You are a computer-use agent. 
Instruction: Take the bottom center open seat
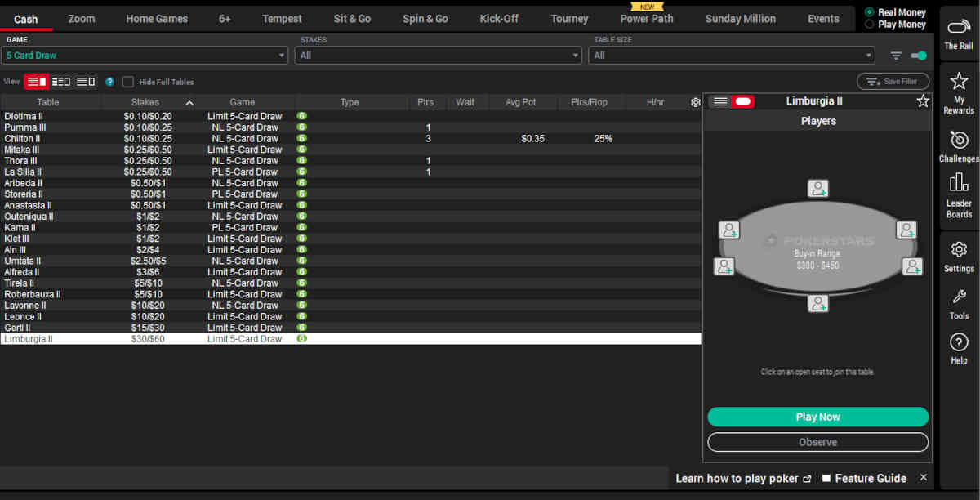[x=818, y=303]
